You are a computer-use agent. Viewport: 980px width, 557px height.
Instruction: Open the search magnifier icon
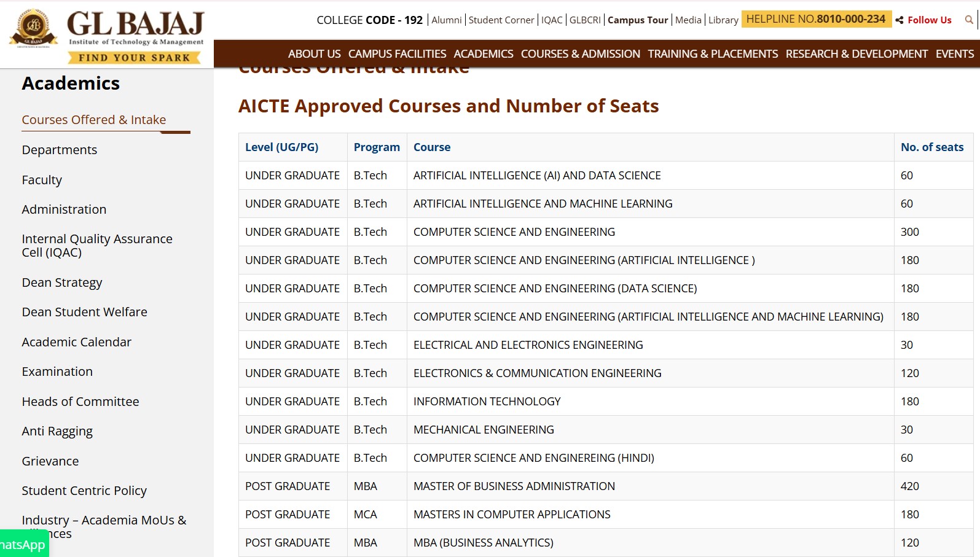tap(969, 20)
